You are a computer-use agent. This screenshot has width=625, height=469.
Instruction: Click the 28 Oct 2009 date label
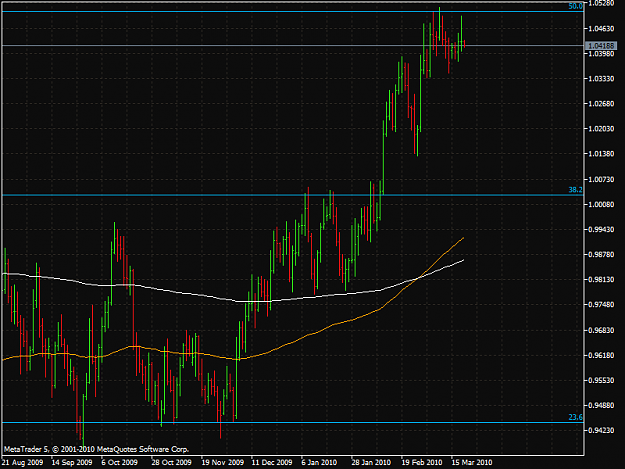click(171, 463)
